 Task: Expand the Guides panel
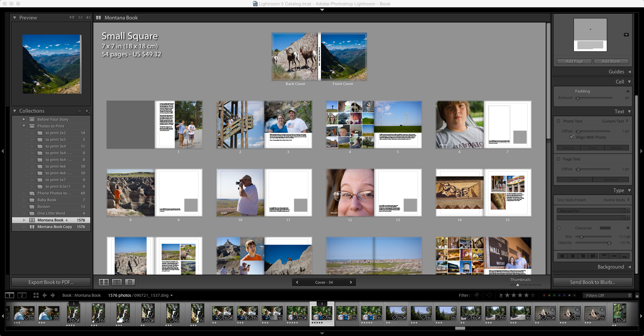click(x=629, y=72)
